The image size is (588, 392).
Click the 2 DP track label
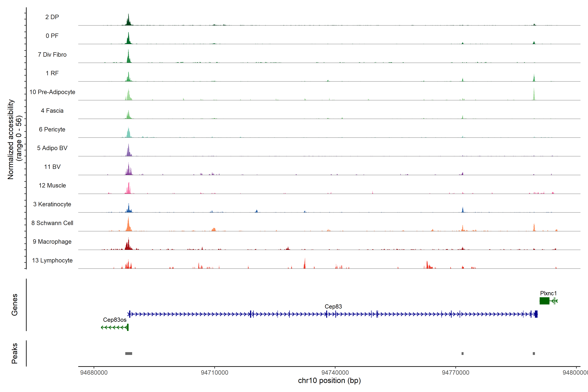click(52, 17)
